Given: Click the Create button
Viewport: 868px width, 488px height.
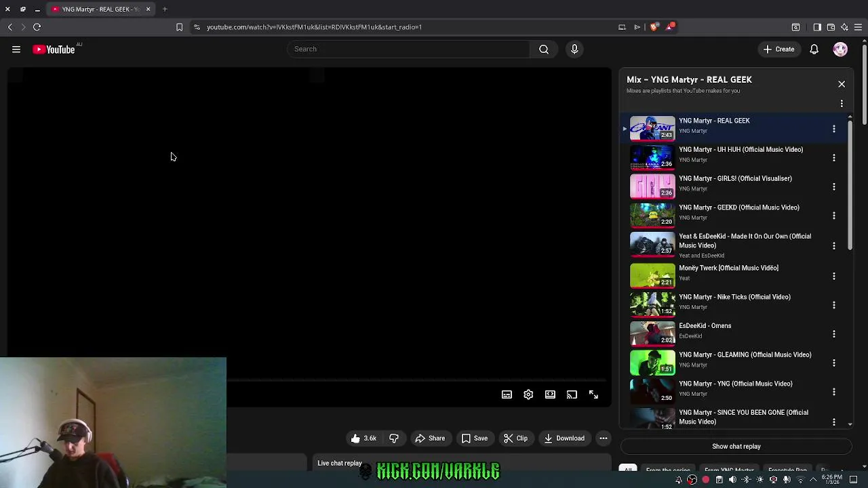Looking at the screenshot, I should click(778, 49).
